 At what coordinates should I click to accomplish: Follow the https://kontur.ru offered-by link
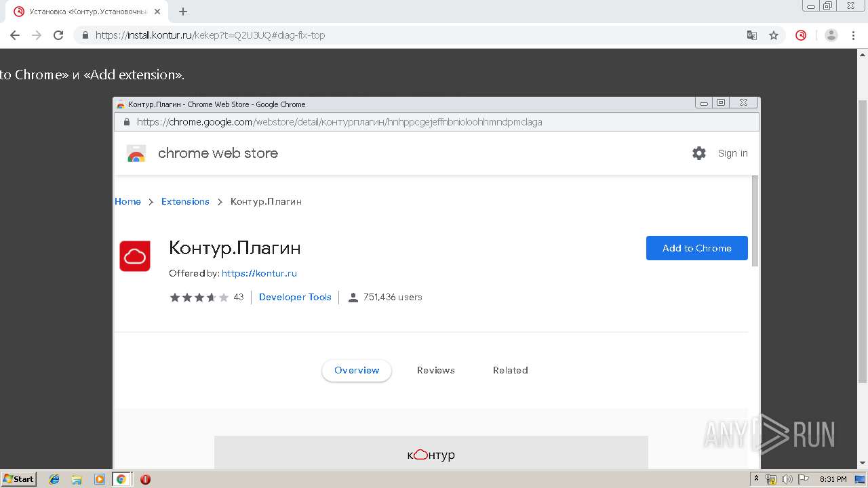click(x=259, y=273)
